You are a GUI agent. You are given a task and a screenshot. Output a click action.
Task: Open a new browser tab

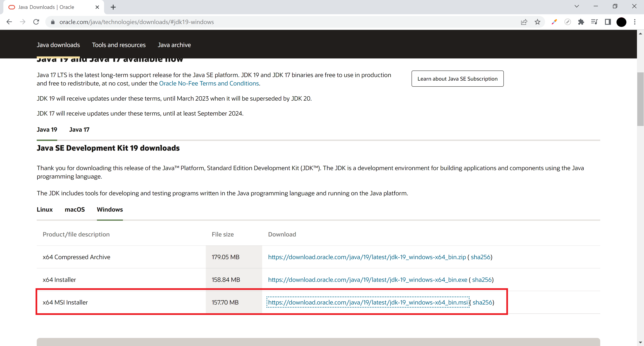[113, 7]
